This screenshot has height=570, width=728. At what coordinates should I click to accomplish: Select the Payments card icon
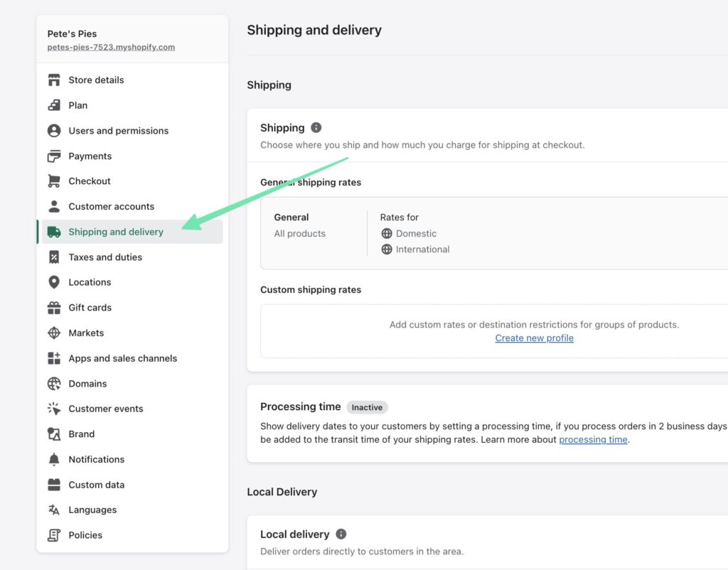(54, 156)
